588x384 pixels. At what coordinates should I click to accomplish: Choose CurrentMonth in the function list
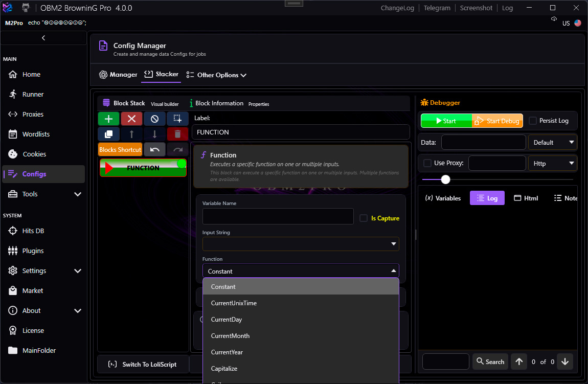click(x=301, y=335)
